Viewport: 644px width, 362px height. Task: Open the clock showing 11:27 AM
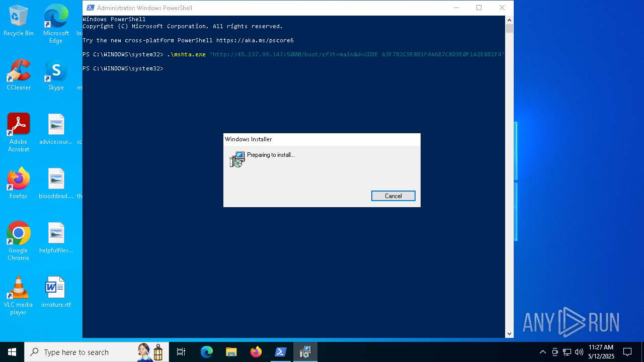[x=601, y=352]
